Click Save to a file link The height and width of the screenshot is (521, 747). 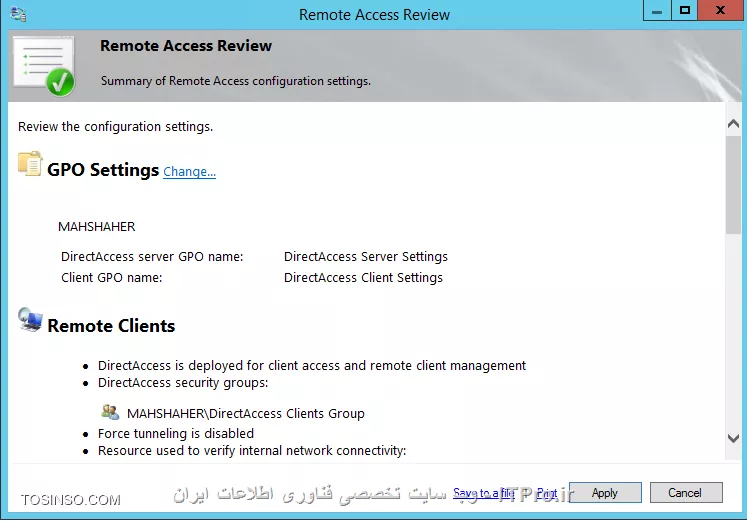click(x=484, y=493)
